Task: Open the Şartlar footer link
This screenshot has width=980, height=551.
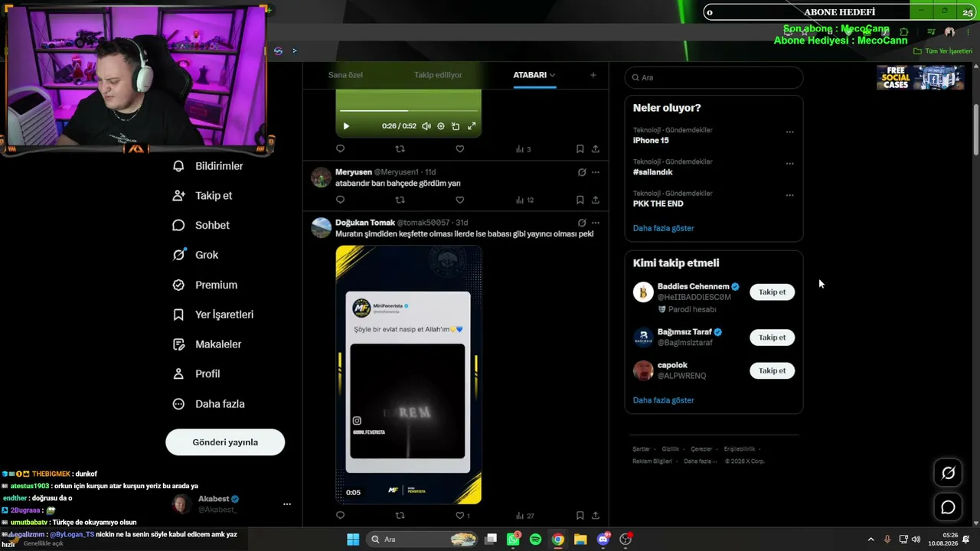Action: 641,449
